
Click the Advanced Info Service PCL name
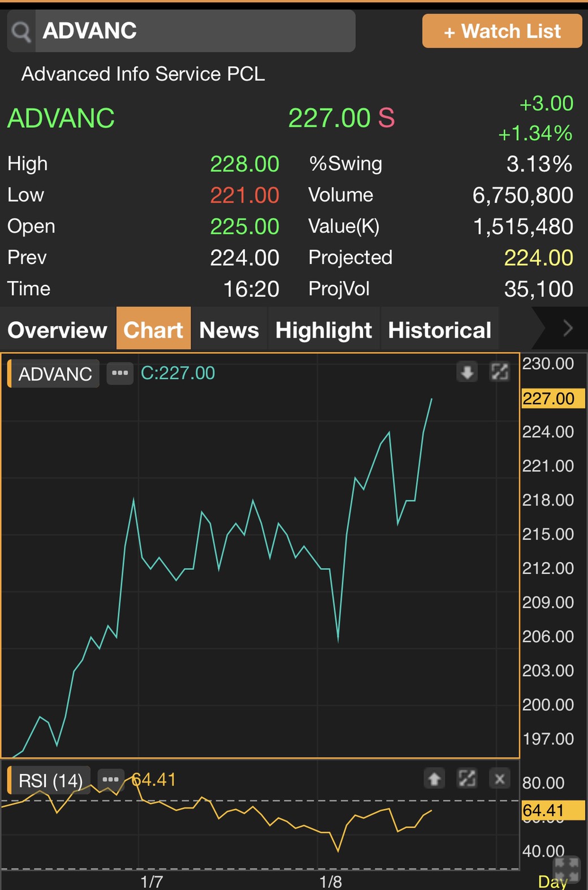coord(143,74)
